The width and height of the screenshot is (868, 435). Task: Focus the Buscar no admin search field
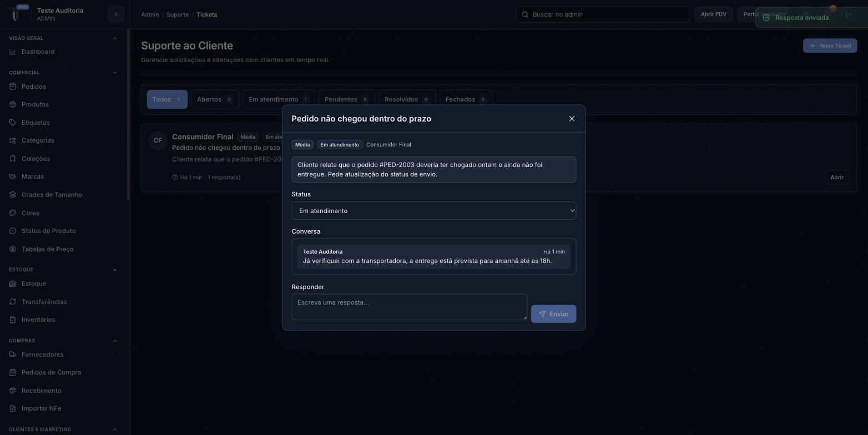click(603, 14)
